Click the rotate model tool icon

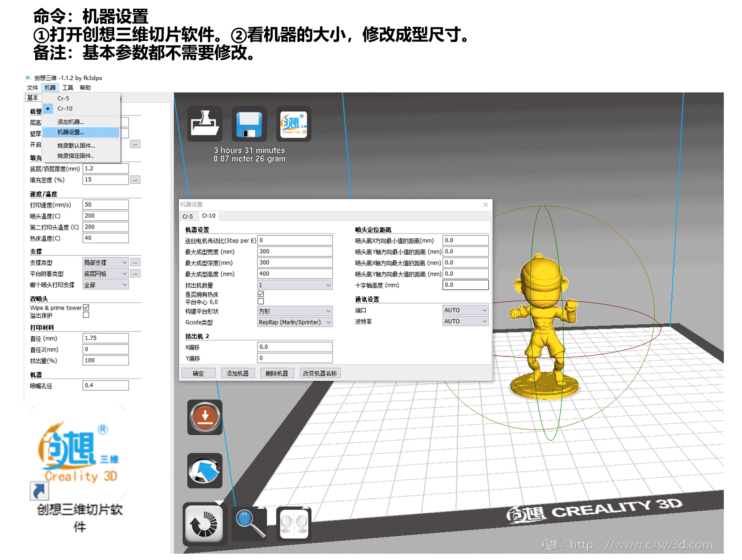pyautogui.click(x=204, y=524)
